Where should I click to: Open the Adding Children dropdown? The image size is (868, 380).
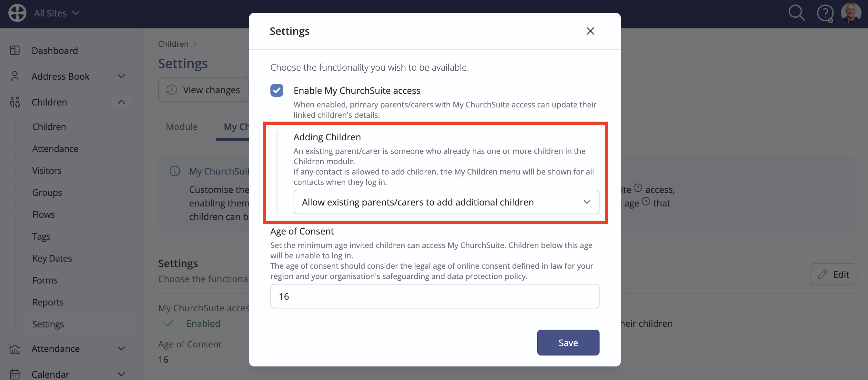tap(446, 202)
